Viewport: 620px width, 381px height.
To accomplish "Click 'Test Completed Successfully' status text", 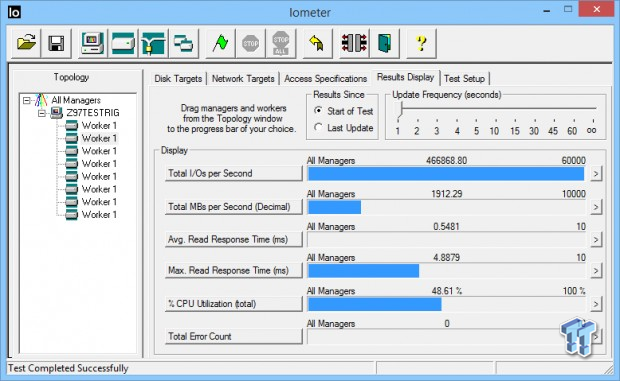I will [68, 368].
